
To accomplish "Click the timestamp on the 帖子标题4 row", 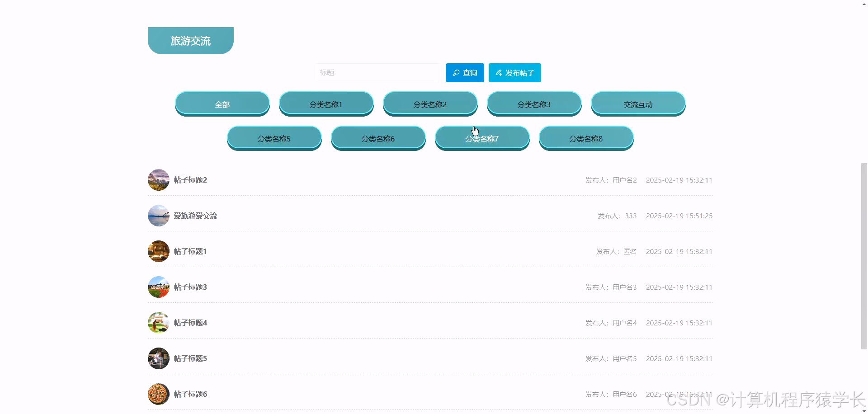I will pos(679,323).
